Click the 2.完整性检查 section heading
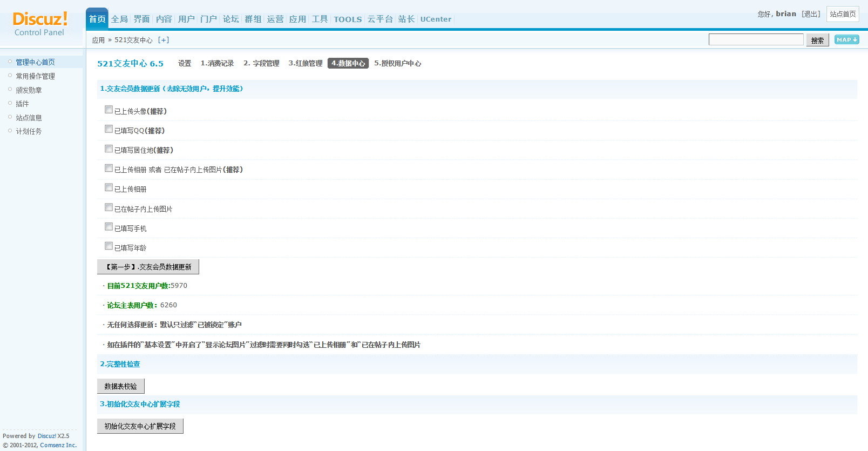The width and height of the screenshot is (868, 451). coord(120,364)
